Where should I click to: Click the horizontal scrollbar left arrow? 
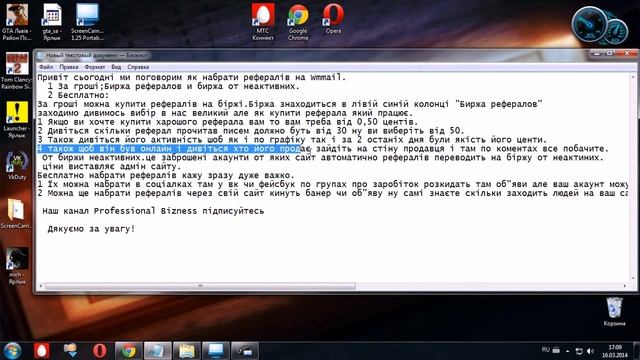coord(41,286)
